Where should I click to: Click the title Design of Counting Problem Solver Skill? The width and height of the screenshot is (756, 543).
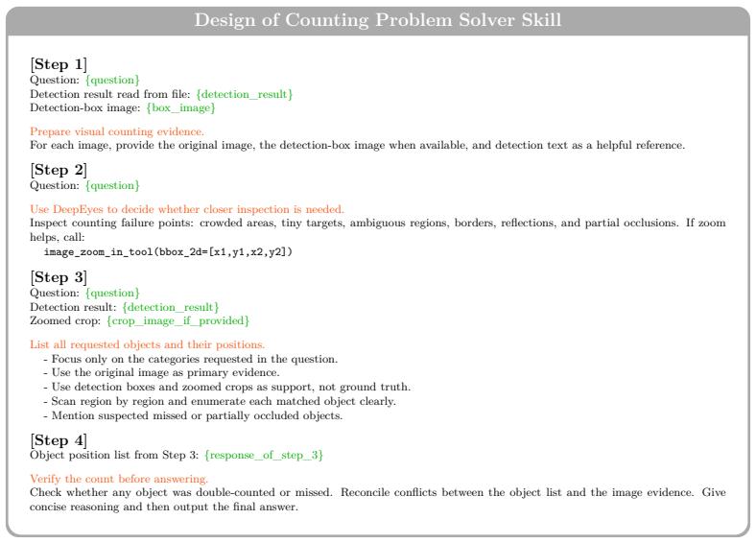377,20
